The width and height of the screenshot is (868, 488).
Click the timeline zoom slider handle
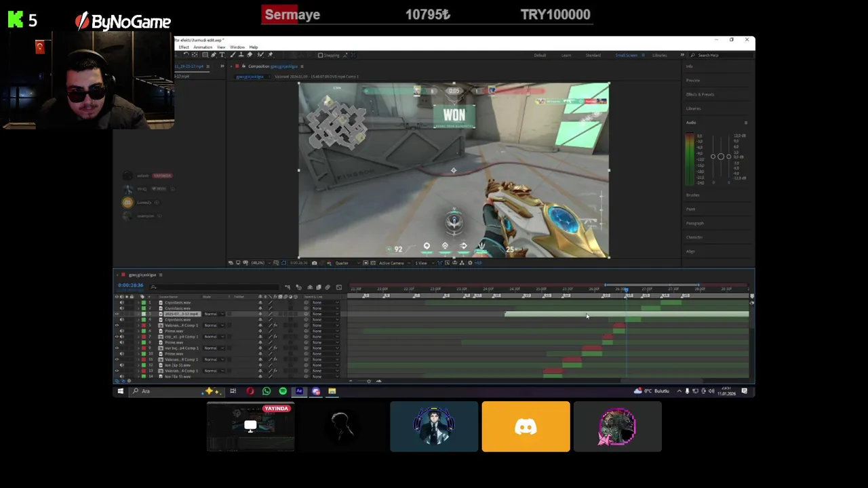coord(369,381)
